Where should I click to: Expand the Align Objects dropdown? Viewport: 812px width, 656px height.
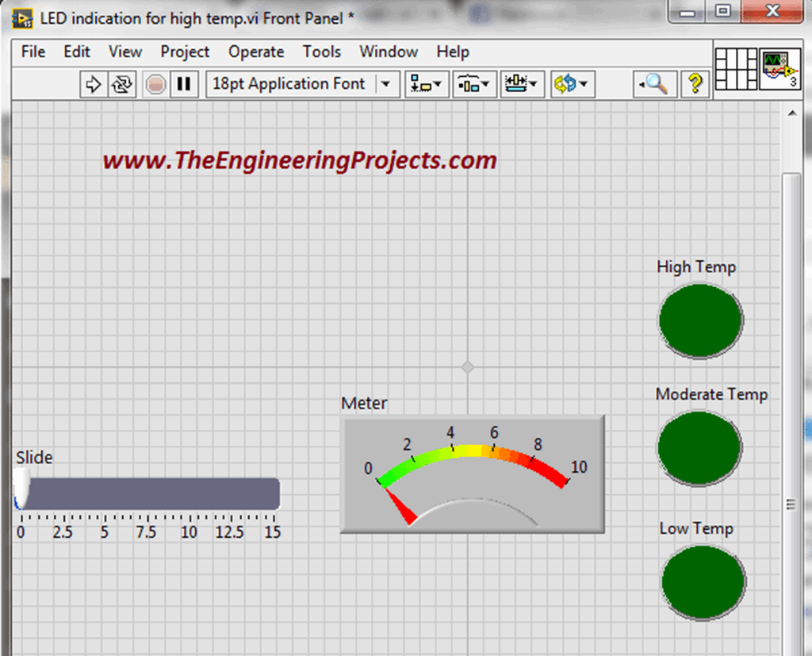(427, 84)
